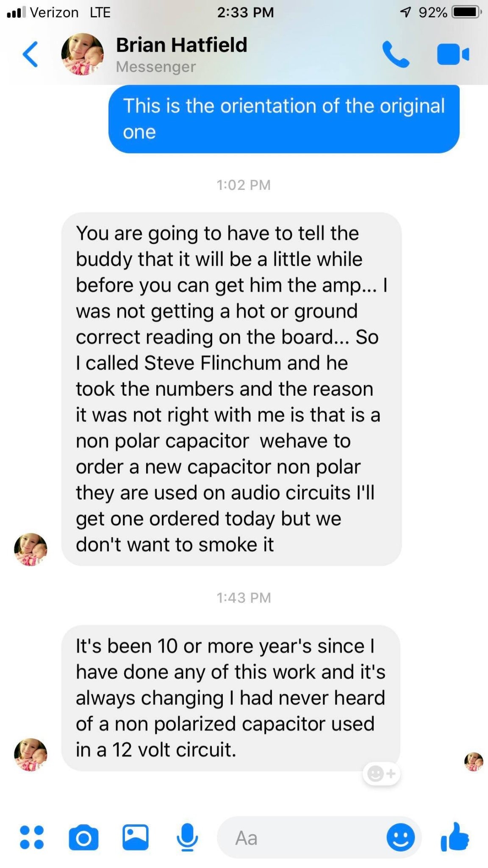Image resolution: width=488 pixels, height=868 pixels.
Task: Open the photo gallery picker
Action: point(136,837)
